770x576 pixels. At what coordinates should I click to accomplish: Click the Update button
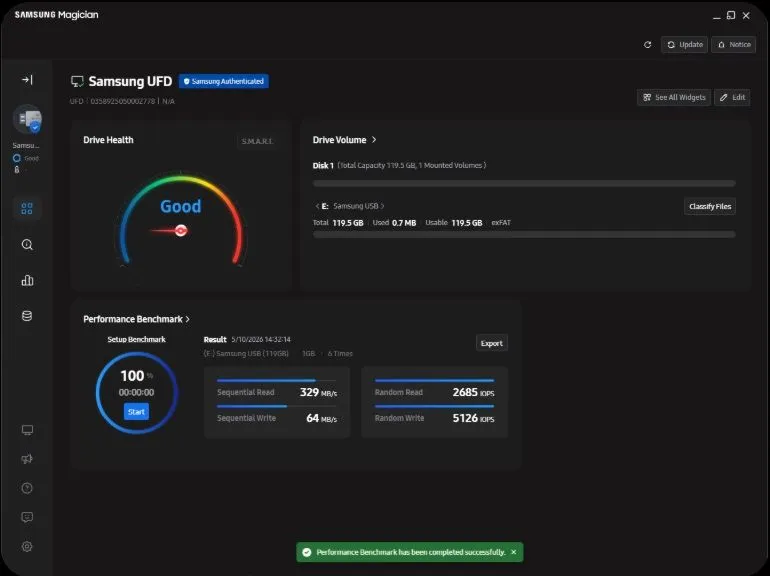pos(684,45)
